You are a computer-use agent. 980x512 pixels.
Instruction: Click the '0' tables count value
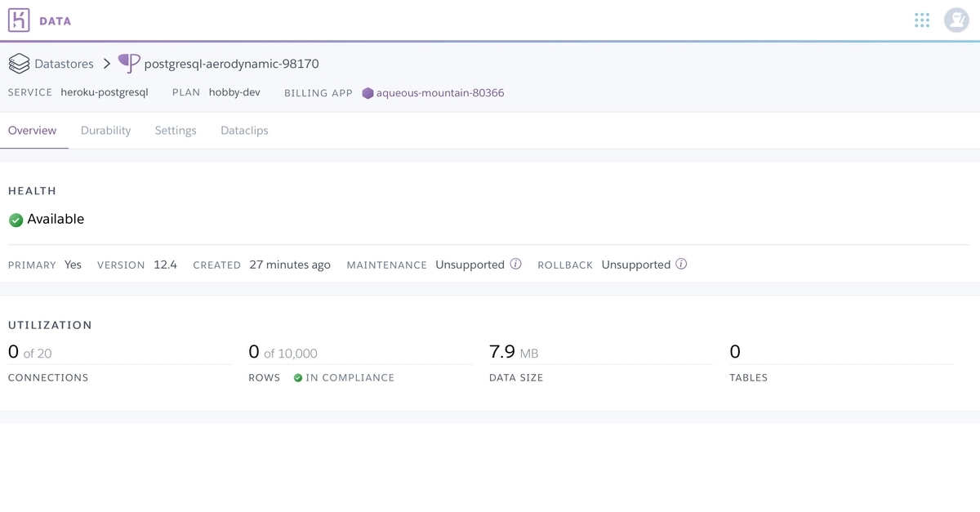(x=735, y=352)
